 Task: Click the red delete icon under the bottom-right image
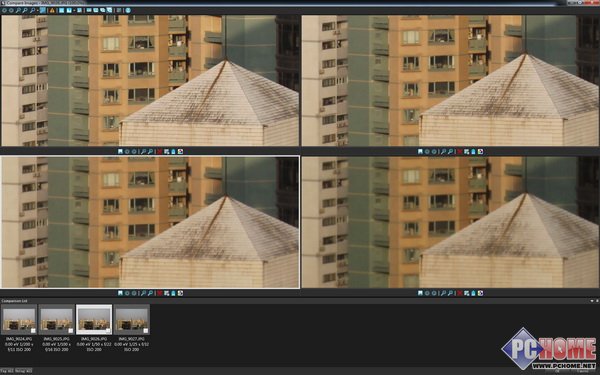point(460,293)
